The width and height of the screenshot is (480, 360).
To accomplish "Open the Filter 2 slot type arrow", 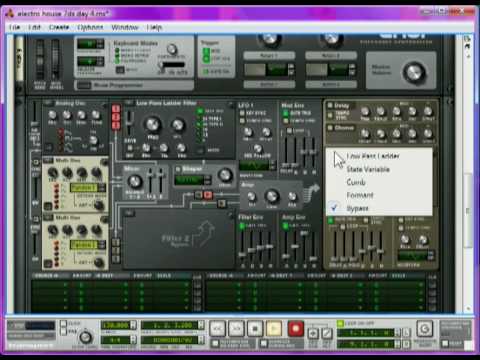I will [128, 213].
